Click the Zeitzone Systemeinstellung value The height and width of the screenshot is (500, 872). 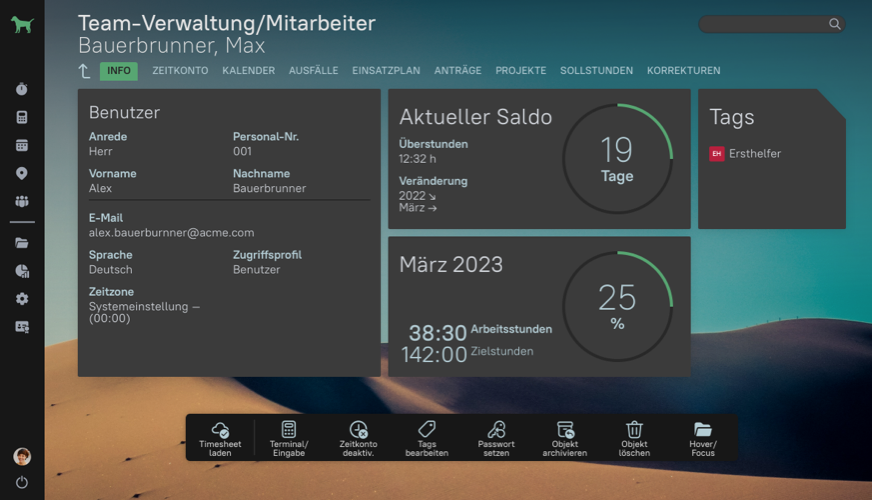pyautogui.click(x=144, y=312)
